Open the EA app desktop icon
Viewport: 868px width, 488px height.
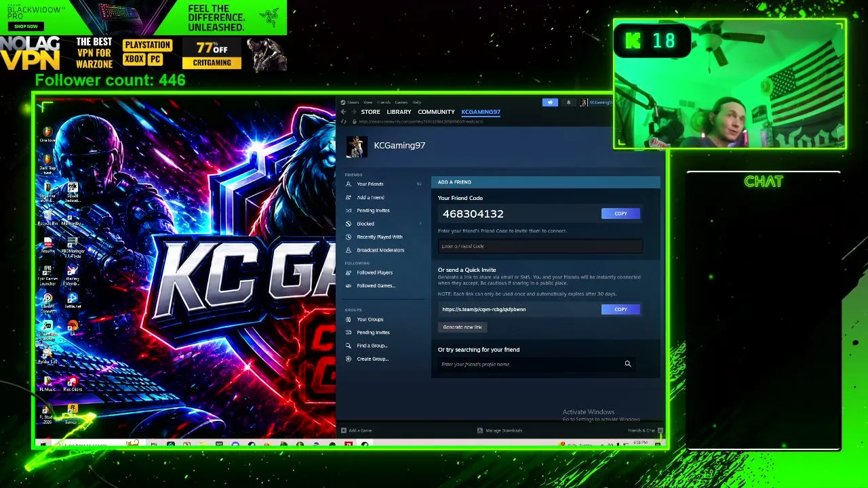[73, 328]
